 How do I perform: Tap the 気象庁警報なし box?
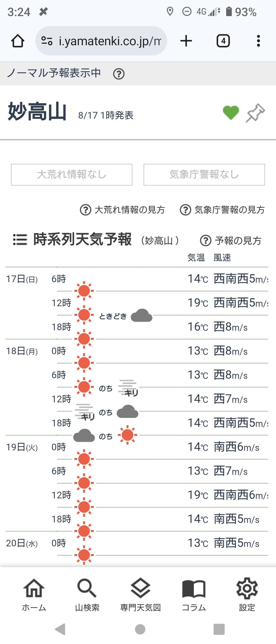204,175
